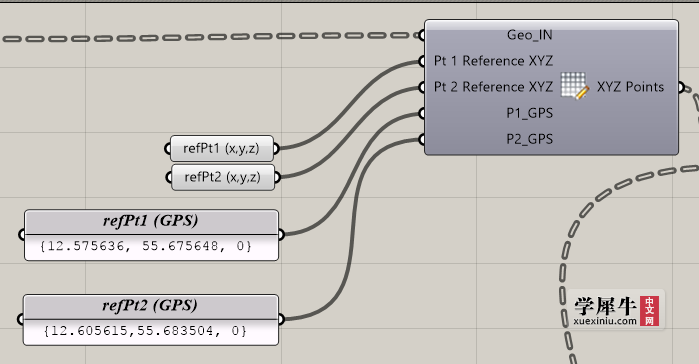Click the XYZ Points output grip

coord(681,87)
